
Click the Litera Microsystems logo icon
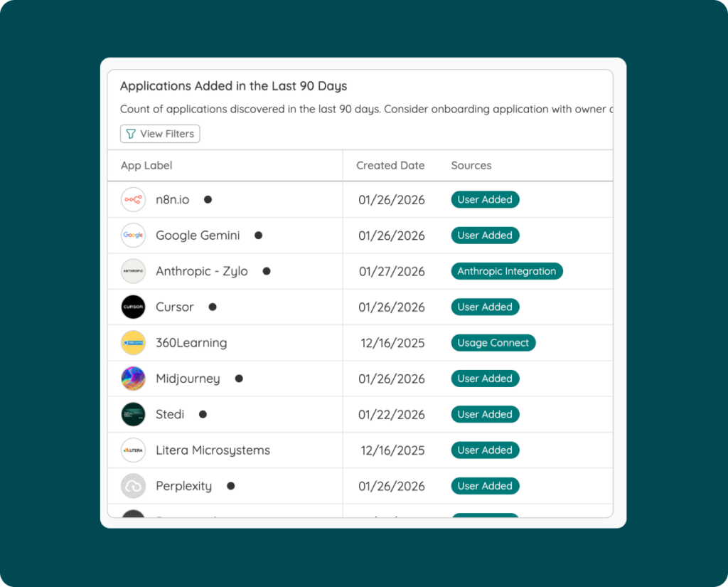pyautogui.click(x=133, y=450)
